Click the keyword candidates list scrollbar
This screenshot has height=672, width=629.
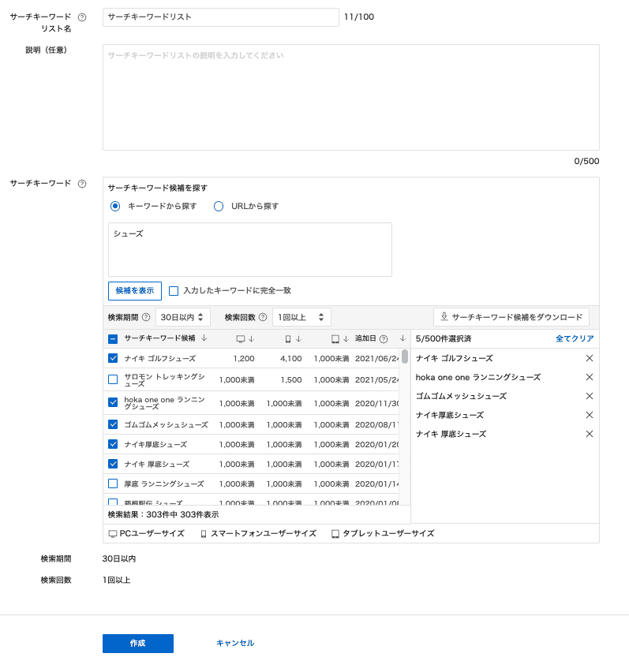405,357
